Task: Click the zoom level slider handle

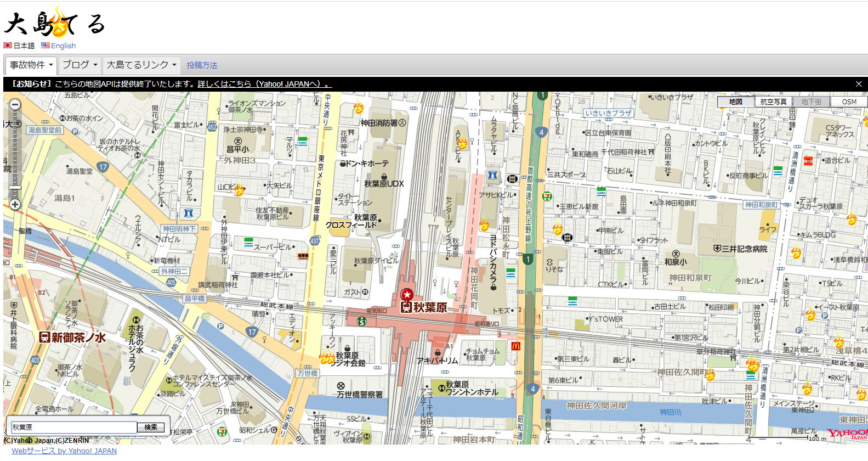Action: (15, 187)
